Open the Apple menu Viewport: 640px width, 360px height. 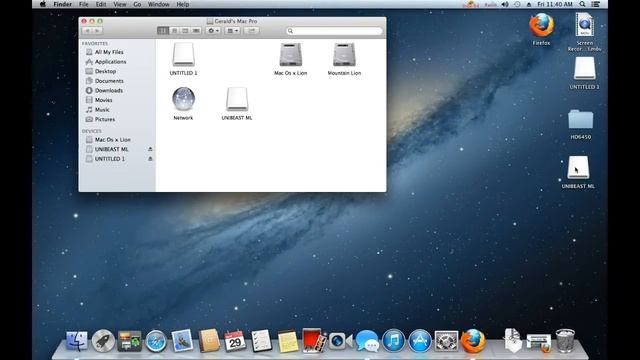43,4
